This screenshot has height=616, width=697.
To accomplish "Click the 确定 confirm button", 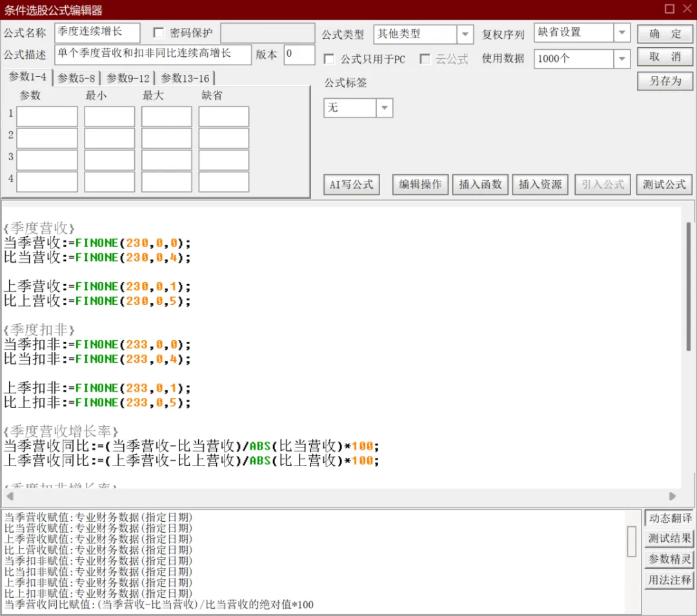I will pyautogui.click(x=665, y=34).
